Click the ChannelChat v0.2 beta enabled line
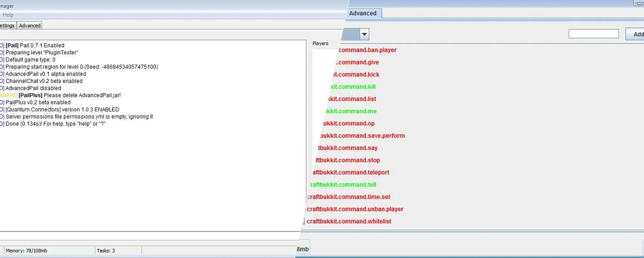 click(41, 81)
